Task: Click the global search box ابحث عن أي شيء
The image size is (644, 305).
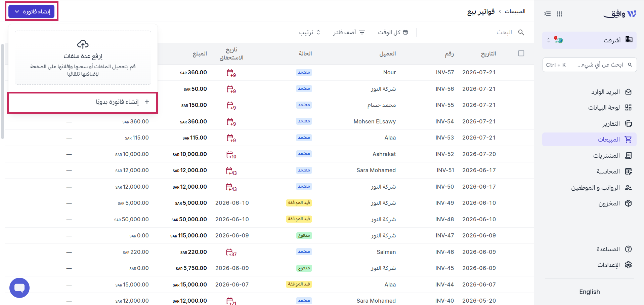Action: click(589, 65)
